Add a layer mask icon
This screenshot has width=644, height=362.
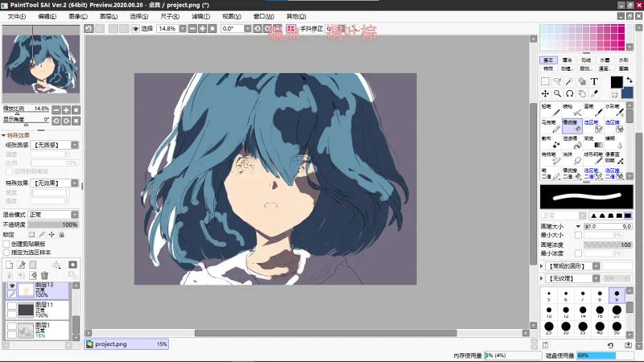(x=72, y=265)
